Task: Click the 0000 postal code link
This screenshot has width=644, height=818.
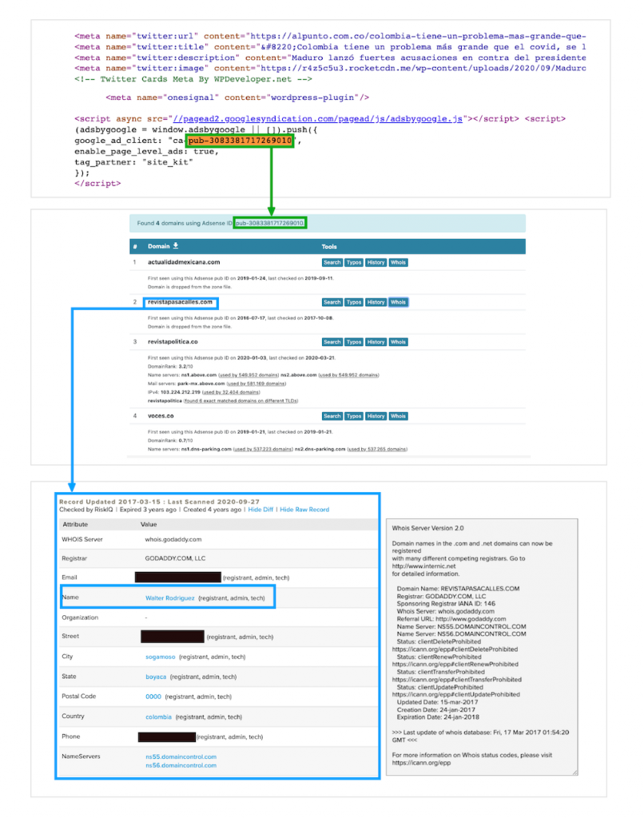Action: (153, 697)
